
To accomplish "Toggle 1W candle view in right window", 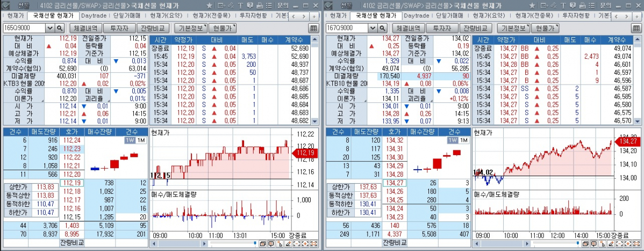I will pos(452,141).
